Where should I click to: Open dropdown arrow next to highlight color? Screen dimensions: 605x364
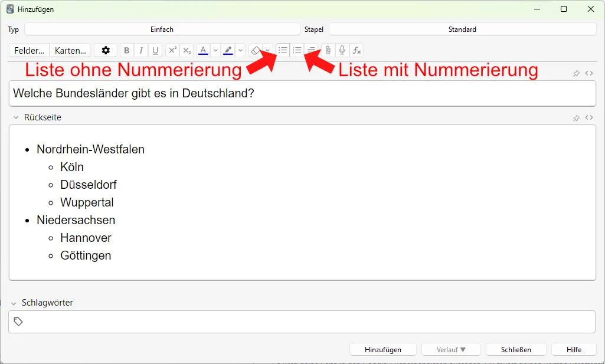pos(241,51)
